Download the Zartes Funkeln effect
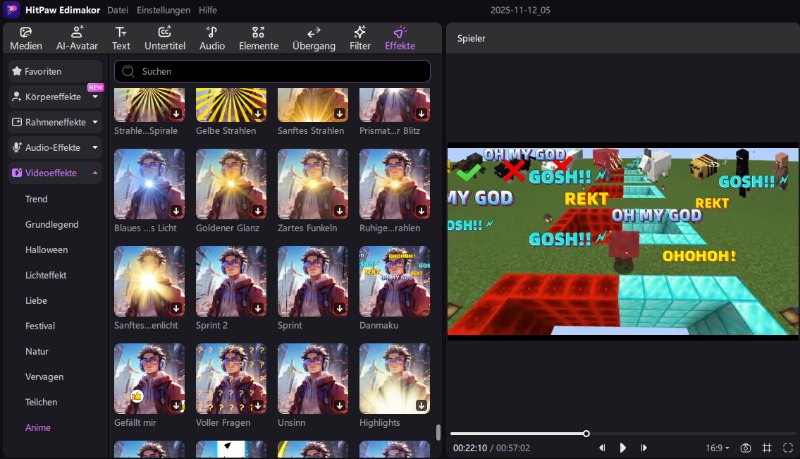 click(x=339, y=211)
